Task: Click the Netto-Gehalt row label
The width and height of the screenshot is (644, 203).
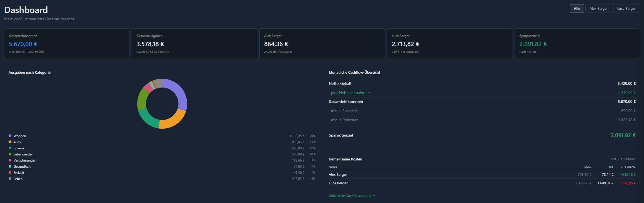Action: pyautogui.click(x=340, y=83)
